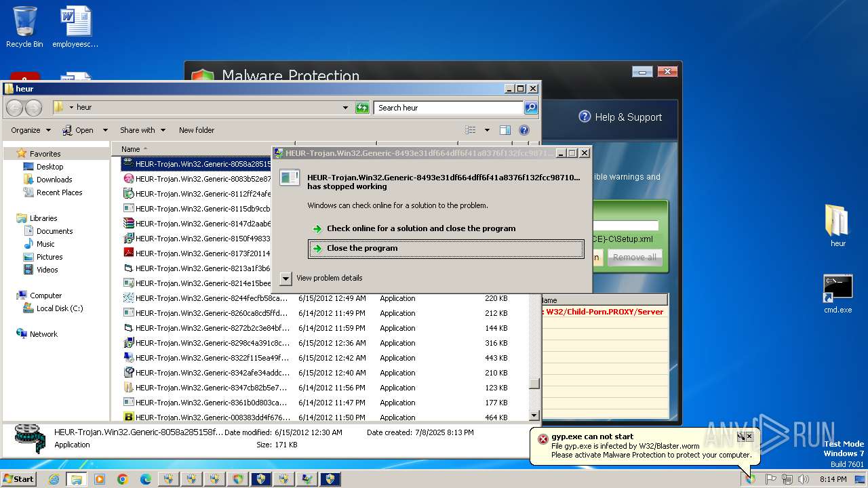Show the preview pane icon
The image size is (868, 488).
point(505,130)
